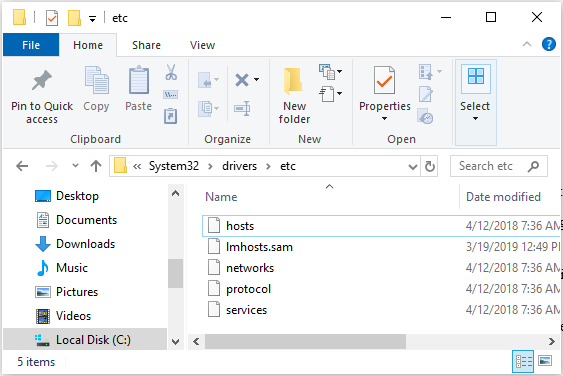
Task: Navigate to drivers in breadcrumb
Action: click(x=239, y=166)
